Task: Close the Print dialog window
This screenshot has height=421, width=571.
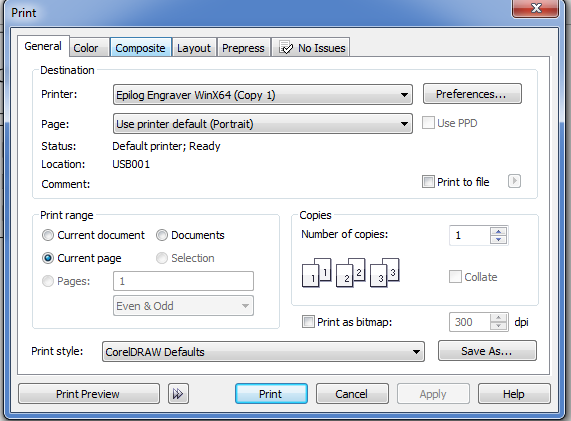Action: (535, 8)
